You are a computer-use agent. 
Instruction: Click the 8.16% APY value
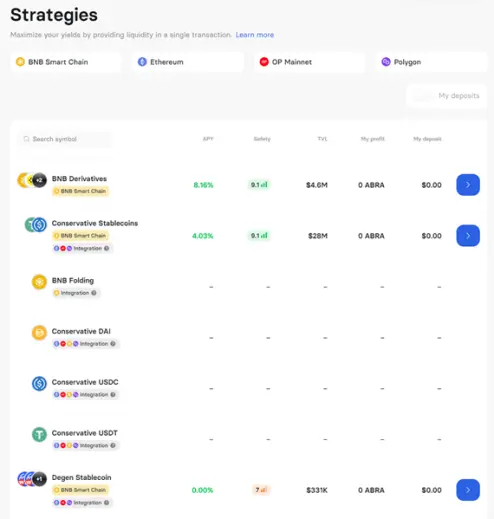[203, 185]
